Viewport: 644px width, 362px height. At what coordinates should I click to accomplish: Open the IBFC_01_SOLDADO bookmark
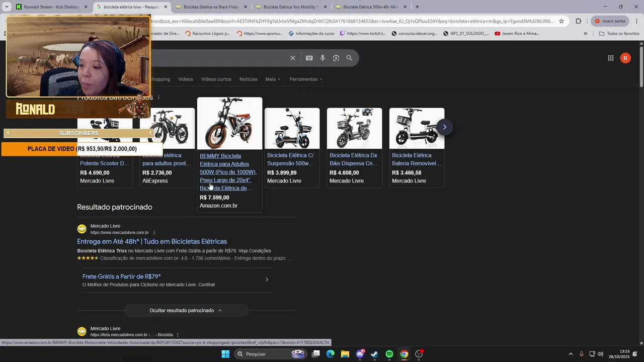(x=466, y=34)
